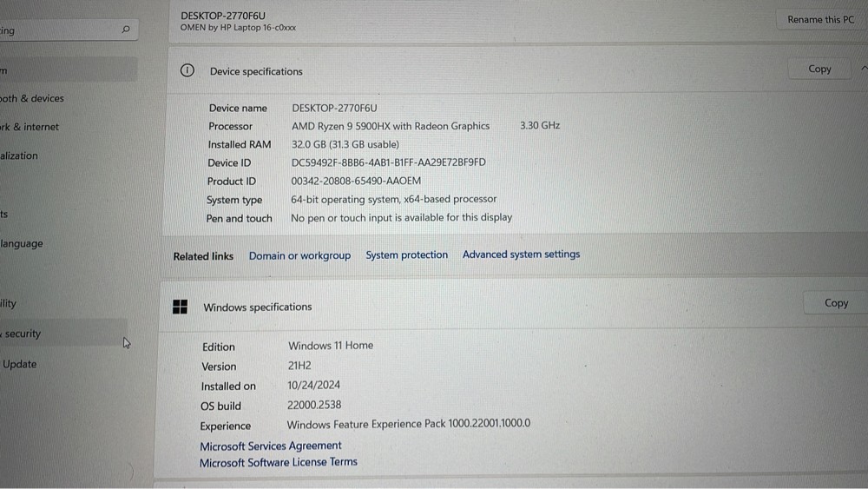Click the Windows logo beside Windows specifications

(x=180, y=307)
